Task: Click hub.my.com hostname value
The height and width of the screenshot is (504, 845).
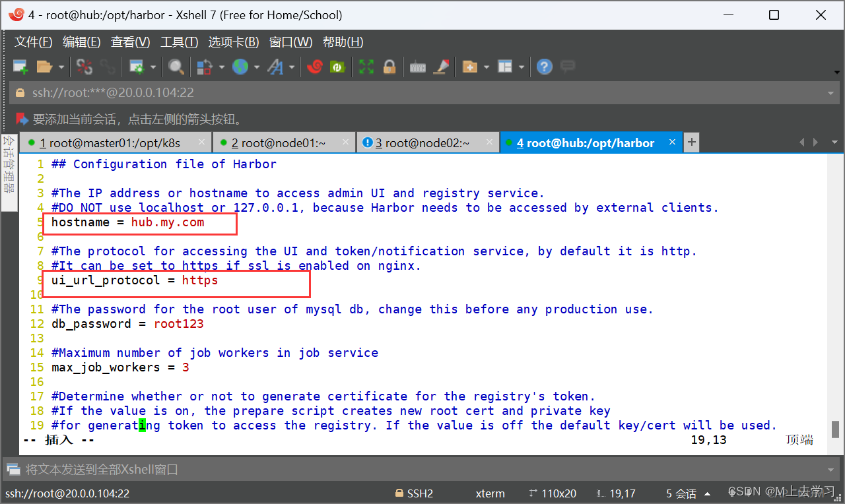Action: [168, 222]
